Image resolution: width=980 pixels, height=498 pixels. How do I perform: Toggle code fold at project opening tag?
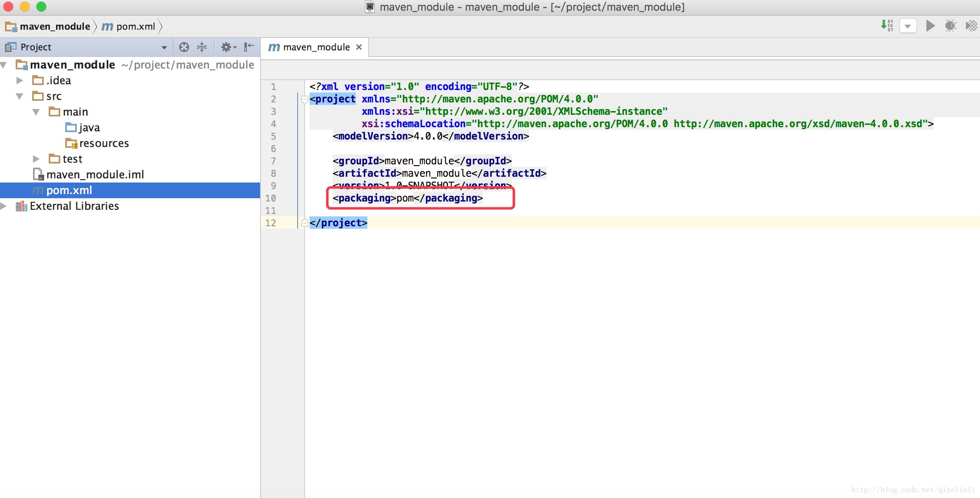pos(305,99)
